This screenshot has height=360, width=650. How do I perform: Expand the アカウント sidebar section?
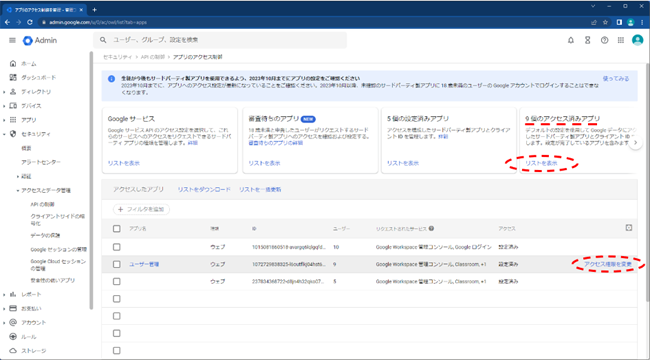tap(4, 322)
